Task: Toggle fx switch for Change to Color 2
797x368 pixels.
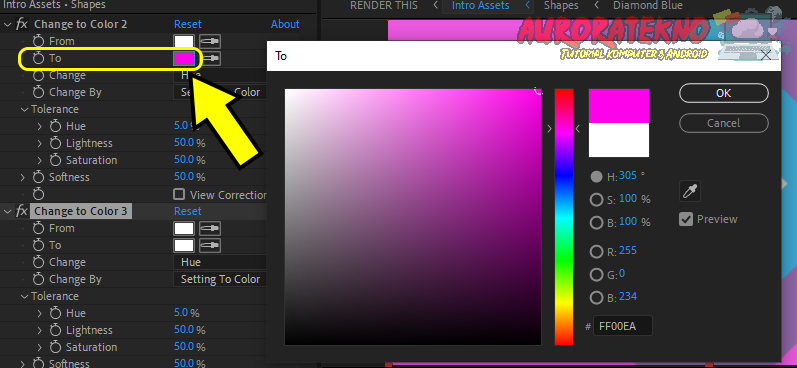Action: (x=22, y=24)
